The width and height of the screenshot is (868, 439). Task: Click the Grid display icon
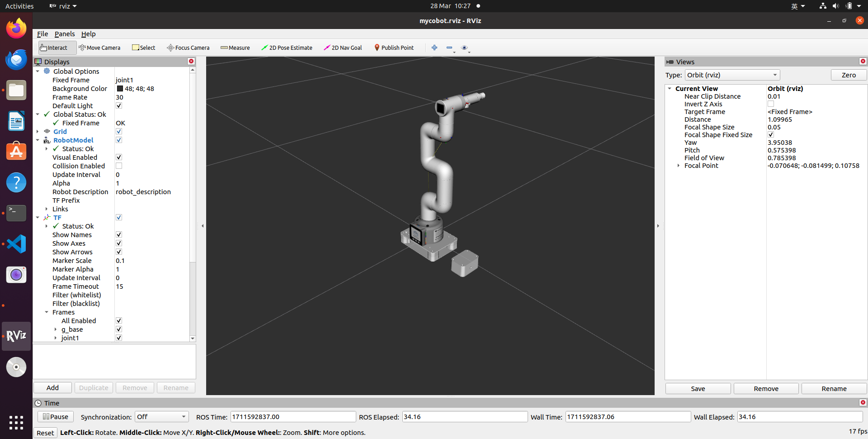point(47,131)
